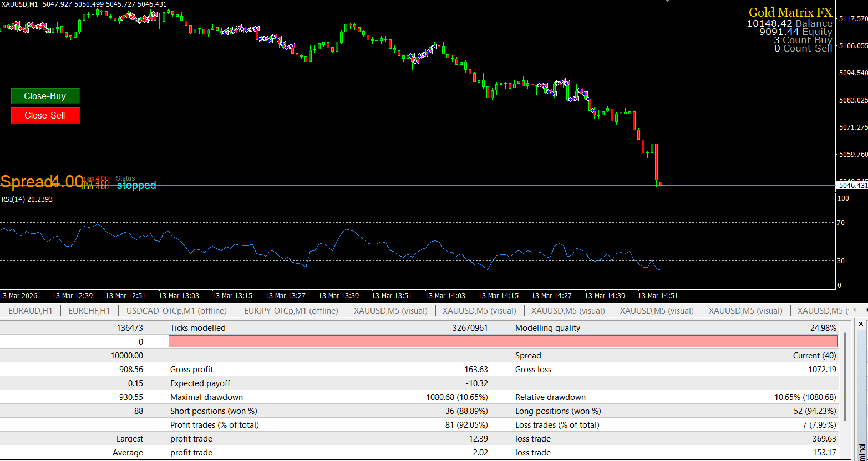Viewport: 868px width, 461px height.
Task: Click the 'Modelling quality' label
Action: tap(548, 328)
